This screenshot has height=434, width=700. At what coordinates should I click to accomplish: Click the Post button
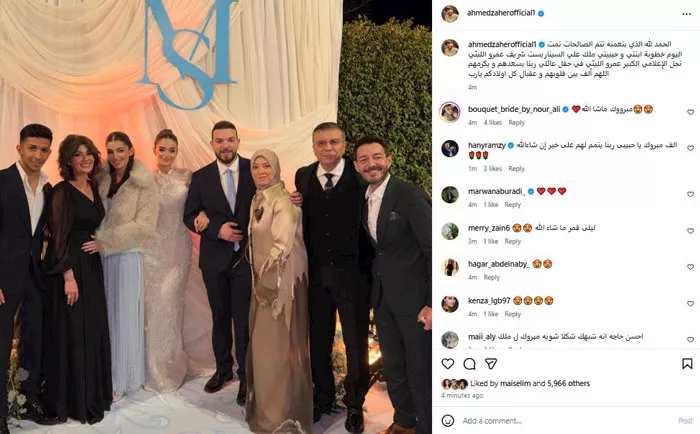tap(685, 421)
